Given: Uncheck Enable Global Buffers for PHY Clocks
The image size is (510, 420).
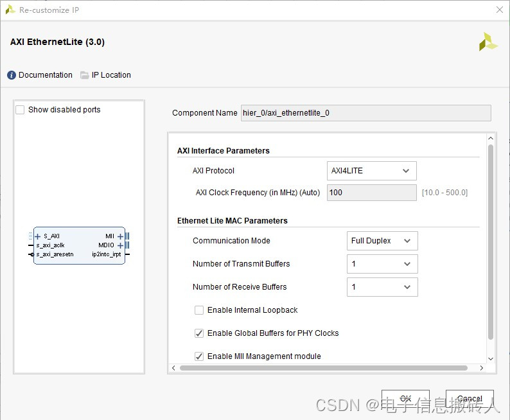Looking at the screenshot, I should [199, 333].
